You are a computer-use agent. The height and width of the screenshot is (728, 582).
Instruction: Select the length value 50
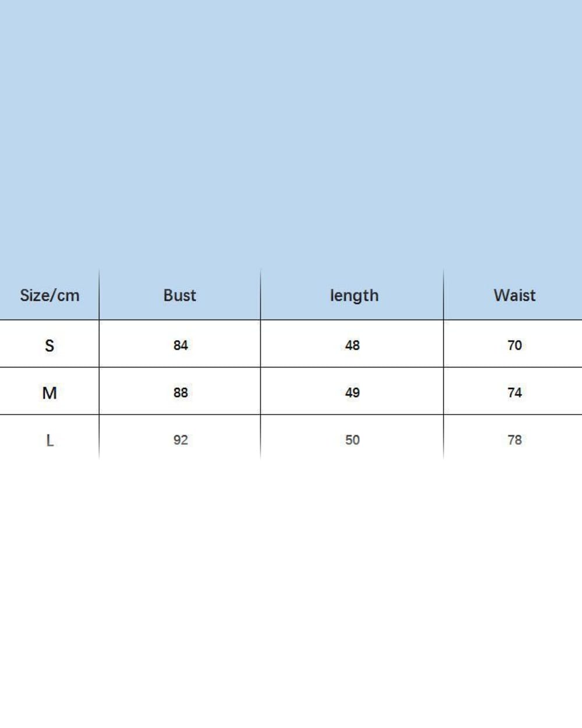352,440
